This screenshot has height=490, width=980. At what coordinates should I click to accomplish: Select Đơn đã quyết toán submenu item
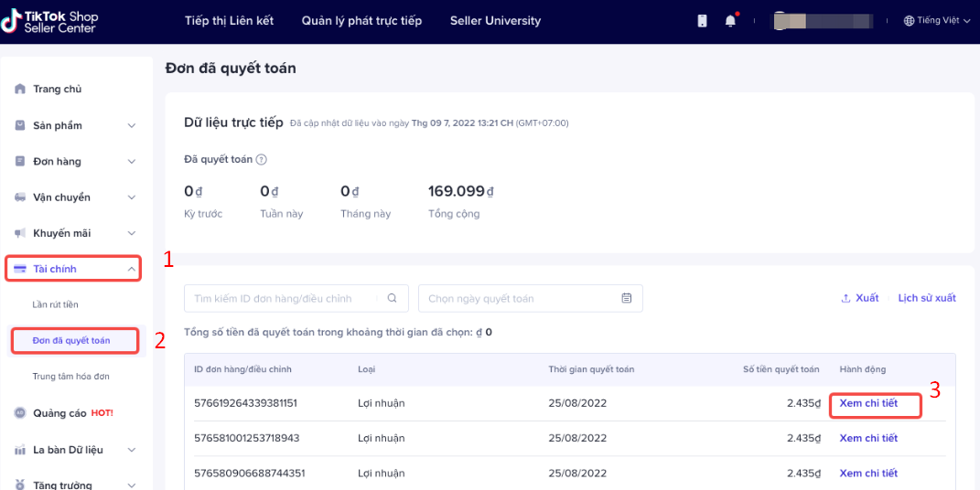(71, 341)
